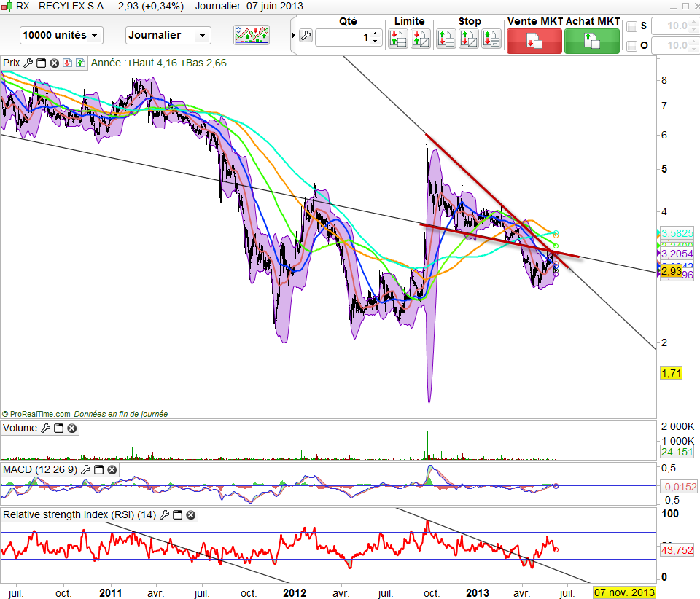700x599 pixels.
Task: Increase the Qté quantity stepper
Action: click(x=376, y=33)
